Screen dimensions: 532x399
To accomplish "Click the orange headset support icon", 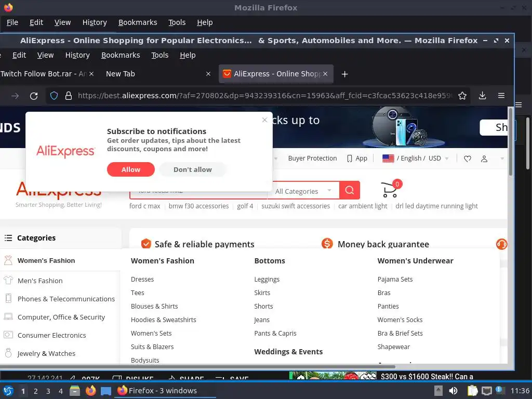I will pyautogui.click(x=501, y=244).
